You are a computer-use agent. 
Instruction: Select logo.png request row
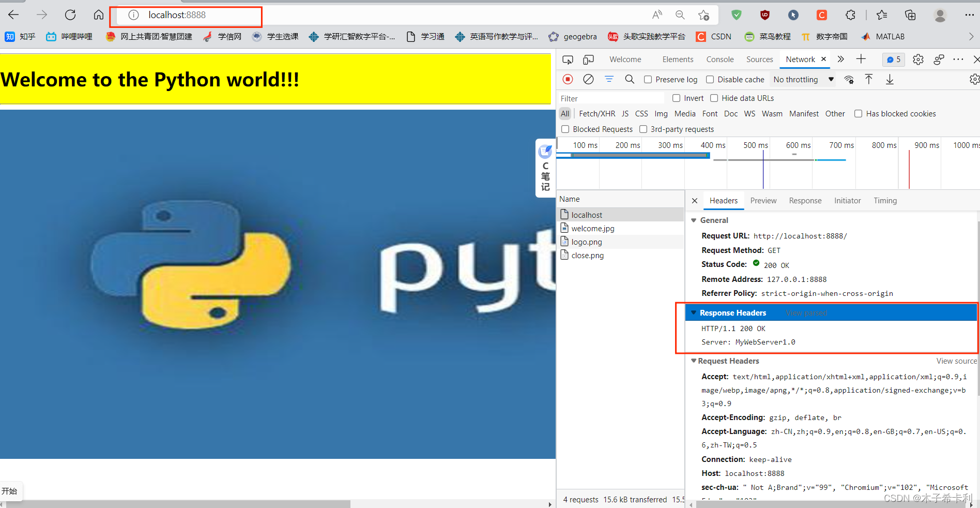pos(620,242)
